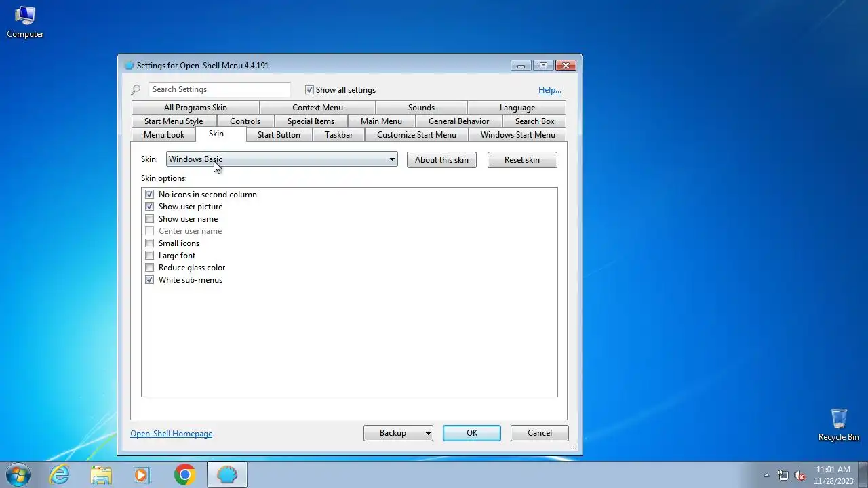Open the Sounds tab
Image resolution: width=868 pixels, height=488 pixels.
[x=421, y=108]
